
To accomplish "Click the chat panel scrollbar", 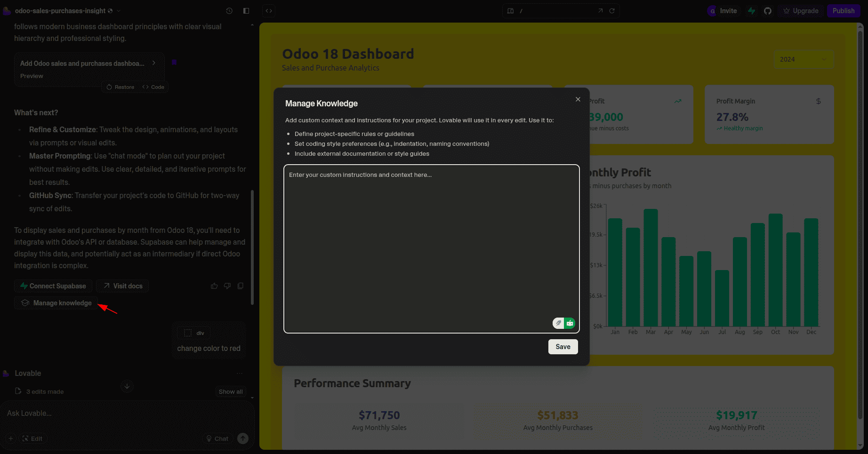I will [252, 247].
